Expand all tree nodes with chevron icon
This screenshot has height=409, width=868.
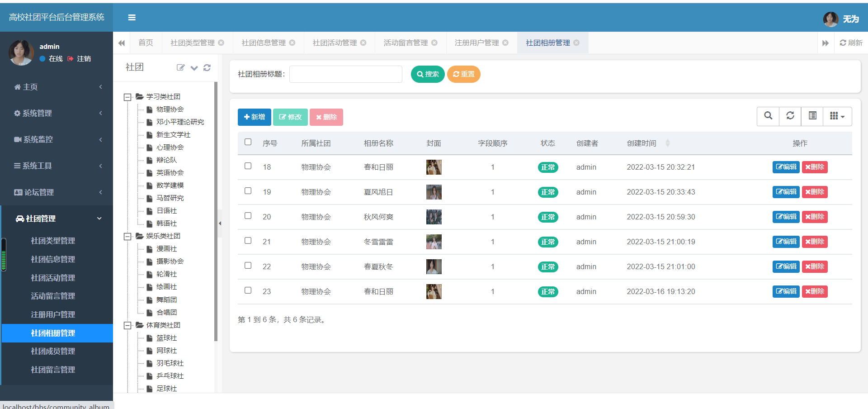tap(194, 68)
